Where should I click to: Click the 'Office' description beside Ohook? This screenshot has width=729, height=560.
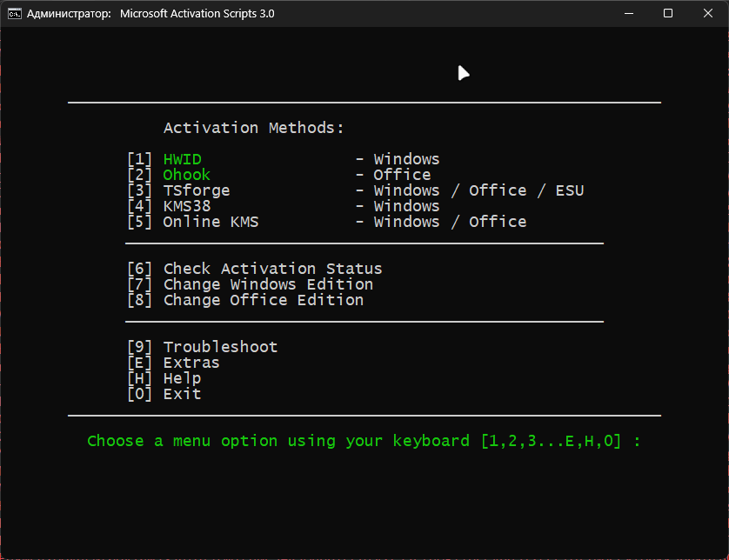(402, 175)
